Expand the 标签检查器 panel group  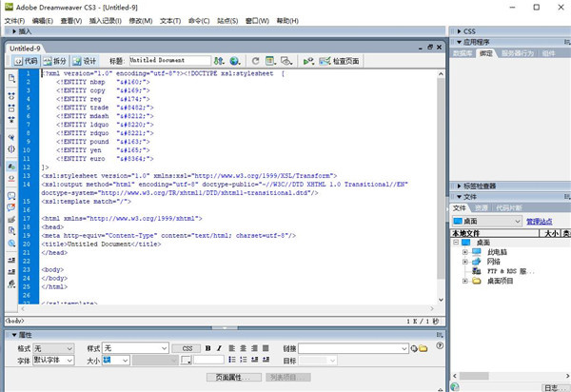pyautogui.click(x=459, y=186)
